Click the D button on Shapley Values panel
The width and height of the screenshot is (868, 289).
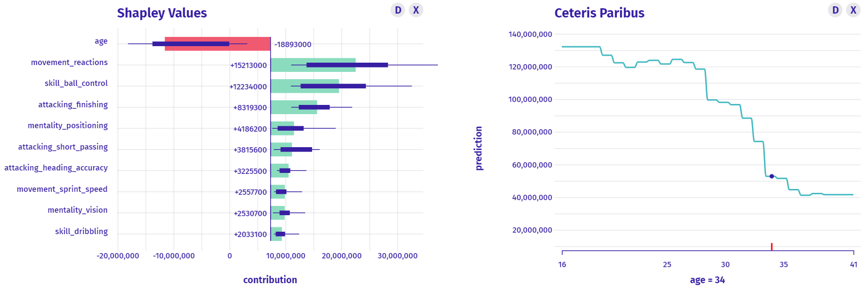coord(398,10)
